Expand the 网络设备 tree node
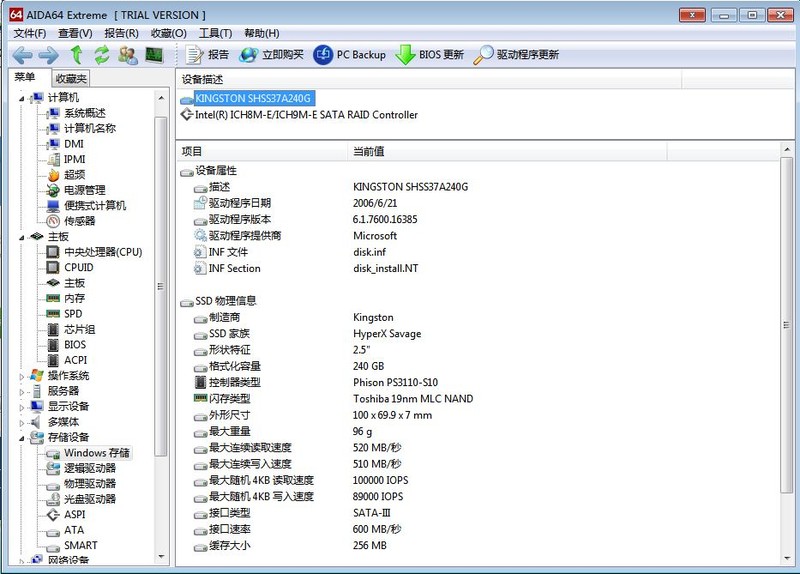The width and height of the screenshot is (800, 574). point(21,561)
